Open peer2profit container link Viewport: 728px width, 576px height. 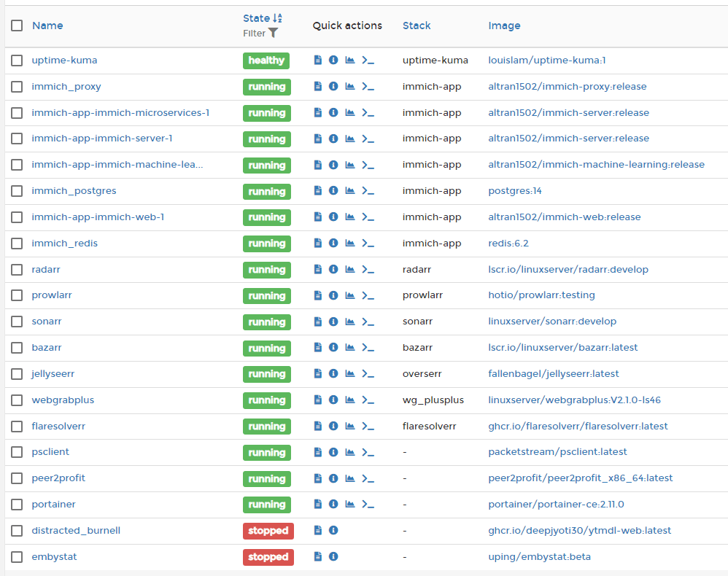[x=58, y=478]
